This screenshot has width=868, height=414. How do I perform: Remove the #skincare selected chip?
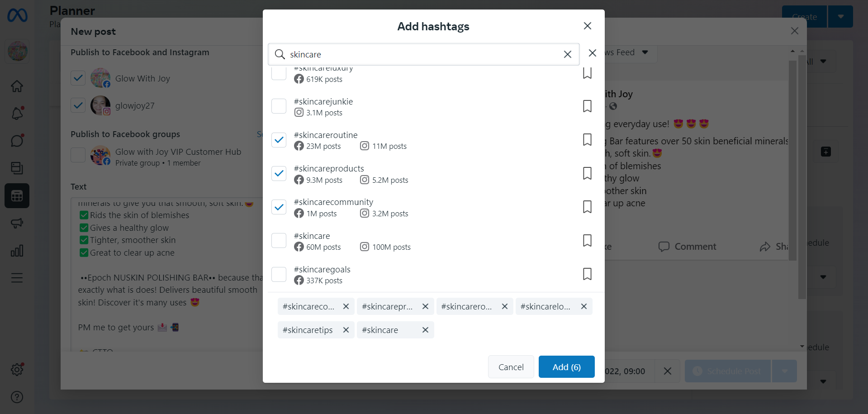click(x=425, y=330)
